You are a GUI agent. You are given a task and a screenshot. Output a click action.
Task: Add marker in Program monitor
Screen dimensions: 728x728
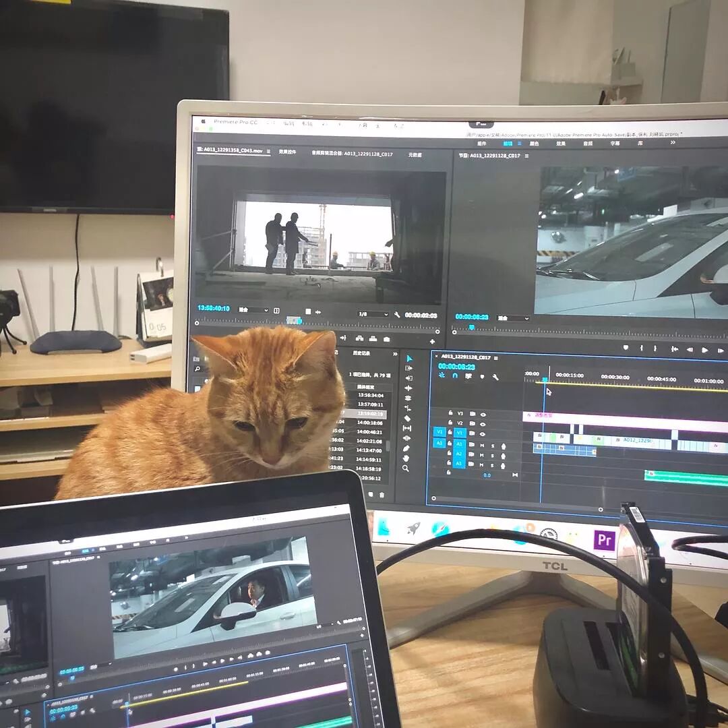coord(626,347)
